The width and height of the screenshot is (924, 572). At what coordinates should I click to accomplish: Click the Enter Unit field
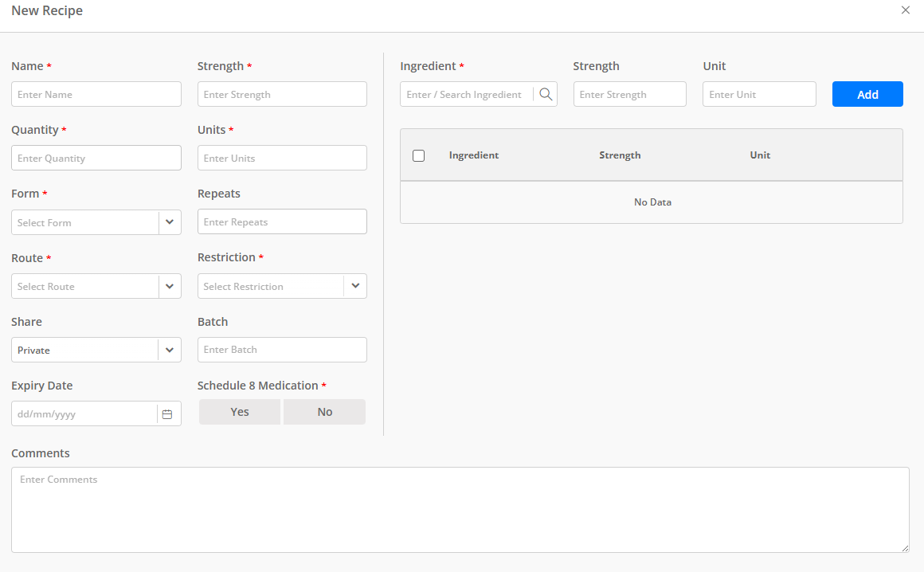point(758,94)
